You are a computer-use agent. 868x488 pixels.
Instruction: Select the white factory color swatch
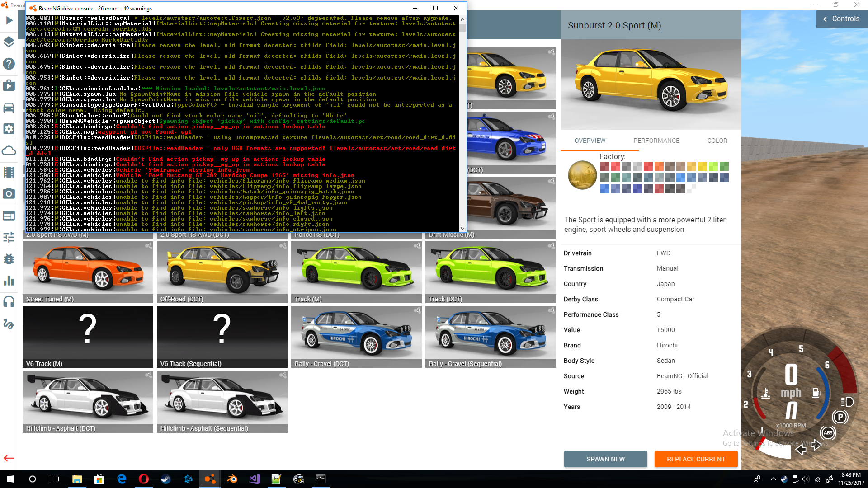(691, 189)
